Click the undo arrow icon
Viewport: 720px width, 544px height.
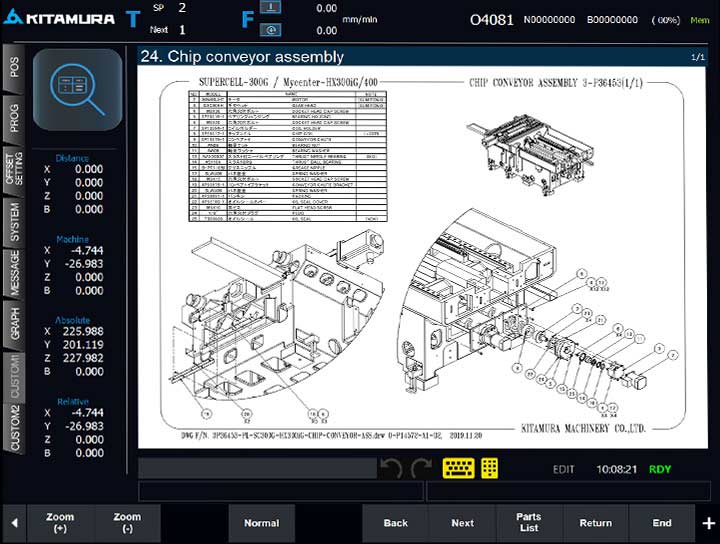click(391, 469)
